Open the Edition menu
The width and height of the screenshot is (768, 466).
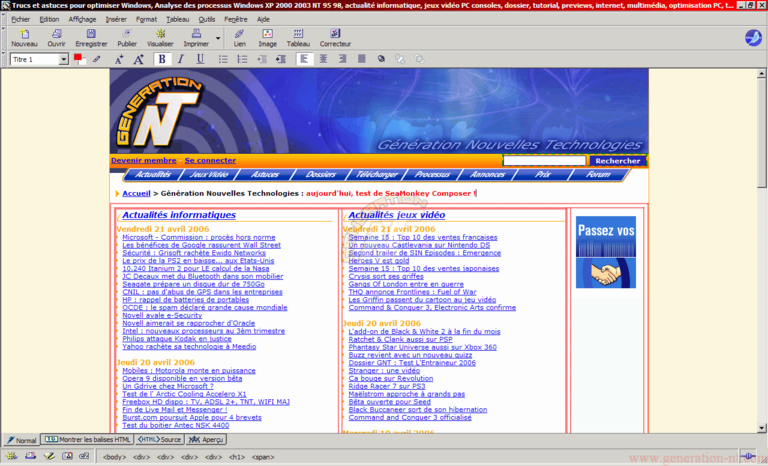(49, 19)
